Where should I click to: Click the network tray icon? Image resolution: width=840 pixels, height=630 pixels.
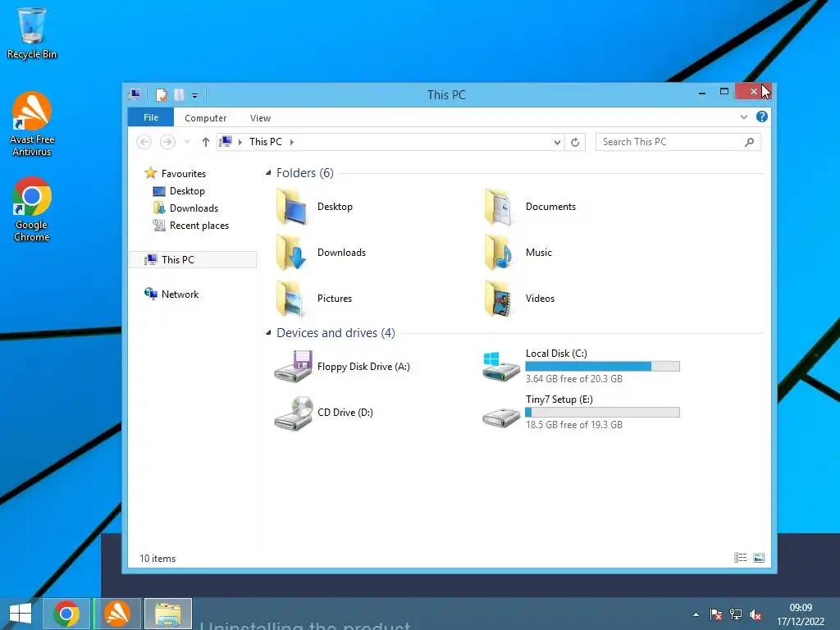[x=736, y=614]
